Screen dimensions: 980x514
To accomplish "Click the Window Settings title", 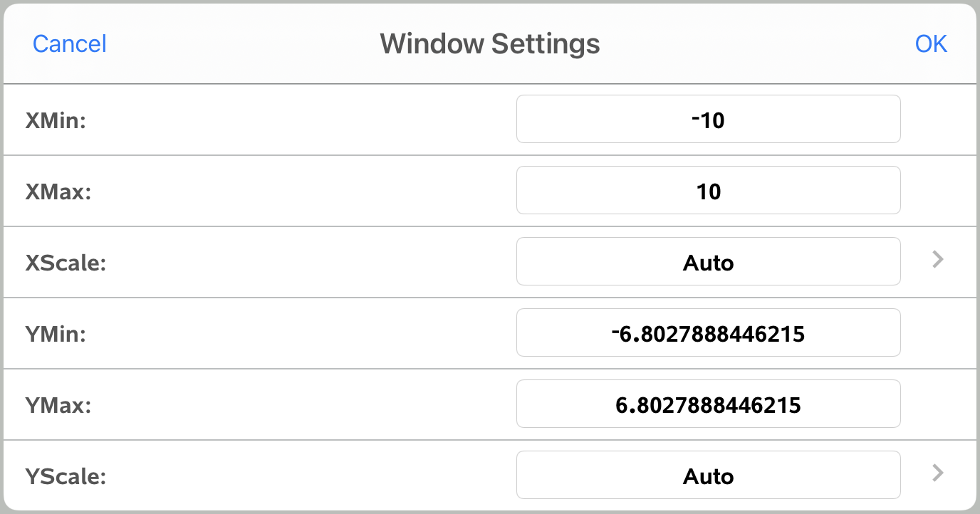I will pyautogui.click(x=489, y=44).
